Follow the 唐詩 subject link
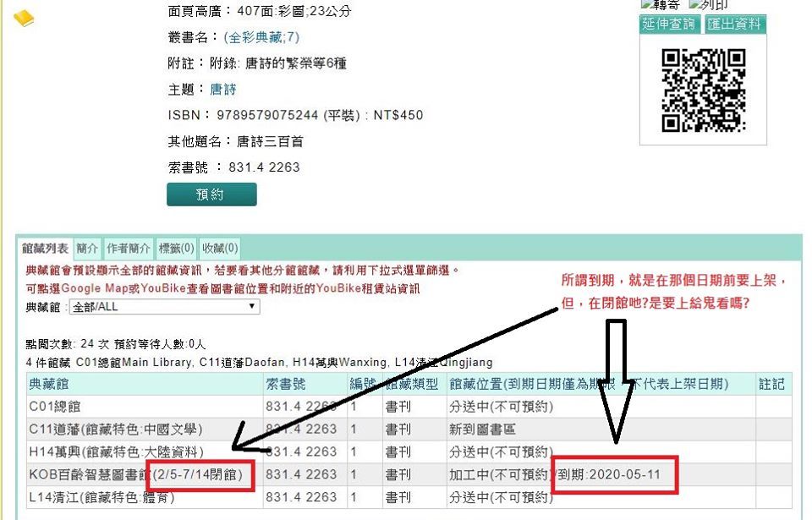812x520 pixels. (223, 89)
